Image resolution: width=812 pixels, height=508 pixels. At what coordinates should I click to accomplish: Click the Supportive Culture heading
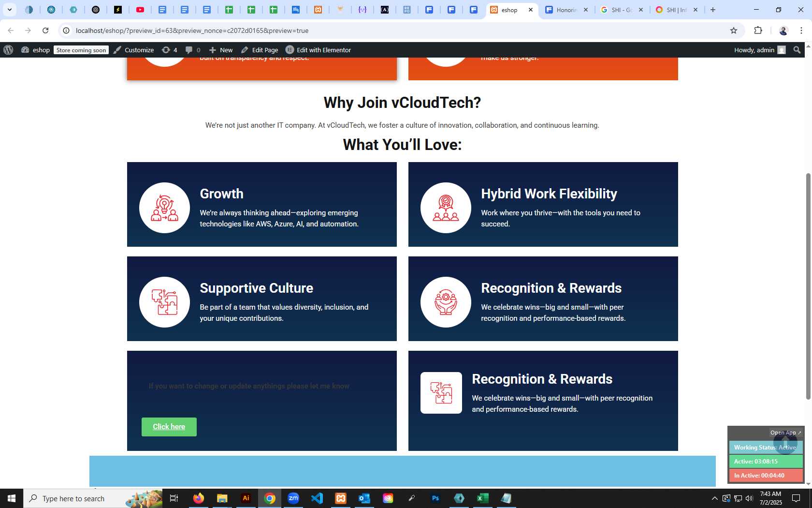point(256,288)
